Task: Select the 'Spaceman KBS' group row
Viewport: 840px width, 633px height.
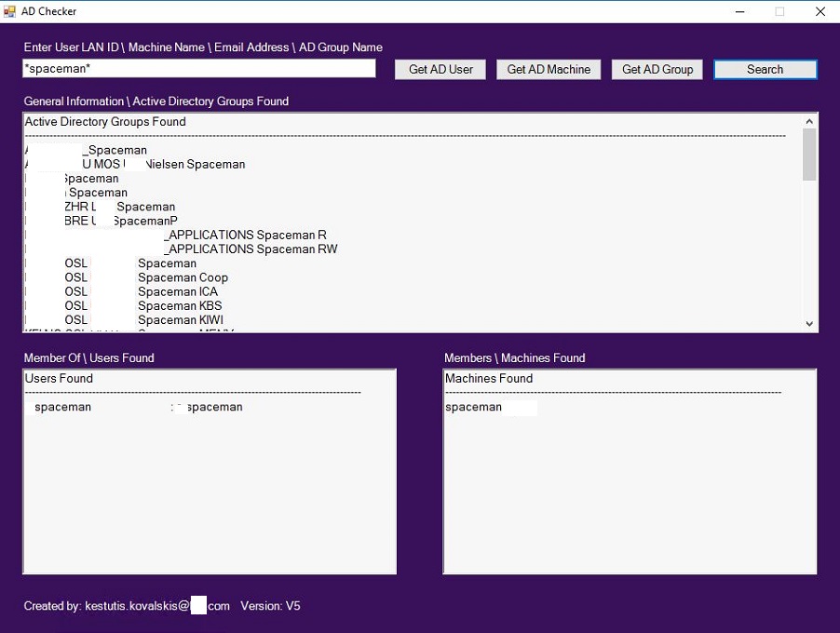Action: coord(123,305)
